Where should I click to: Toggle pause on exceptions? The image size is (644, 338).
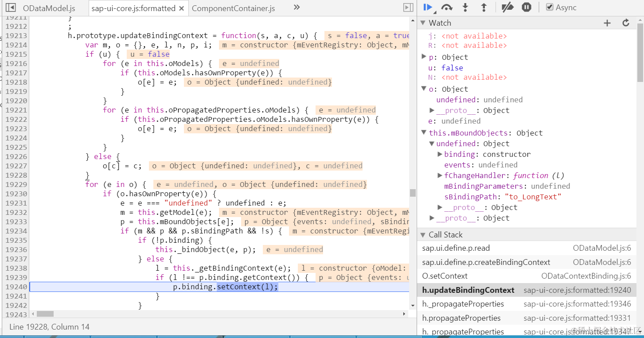click(527, 7)
